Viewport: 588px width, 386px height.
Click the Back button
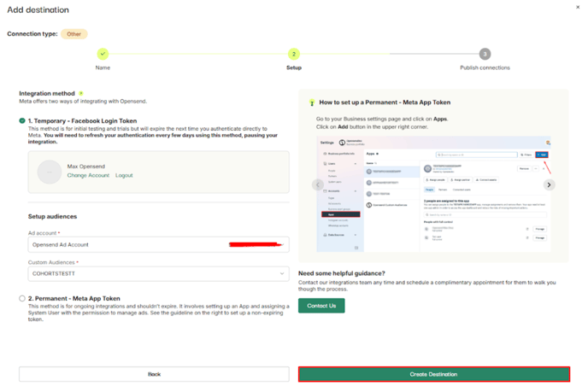pyautogui.click(x=154, y=374)
